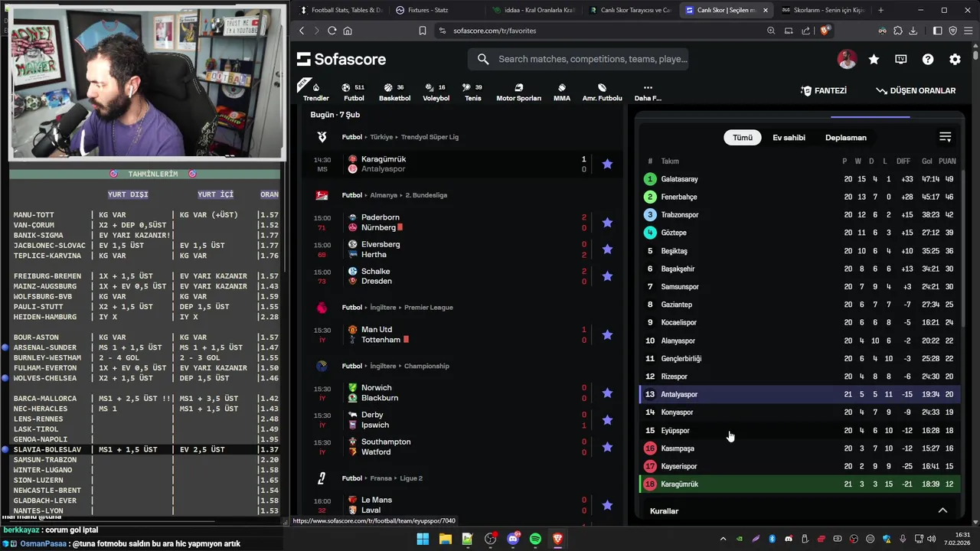
Task: Click the Bluetooth system tray icon
Action: pos(772,539)
